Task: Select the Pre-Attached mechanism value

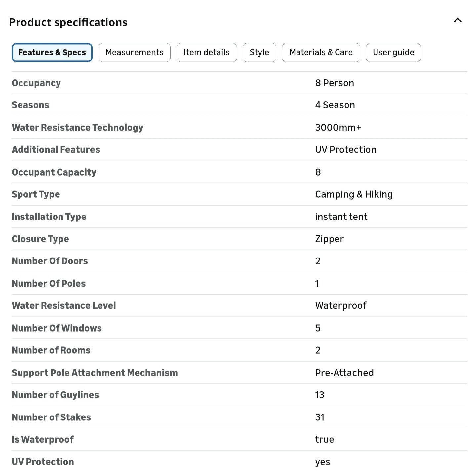Action: click(x=344, y=373)
